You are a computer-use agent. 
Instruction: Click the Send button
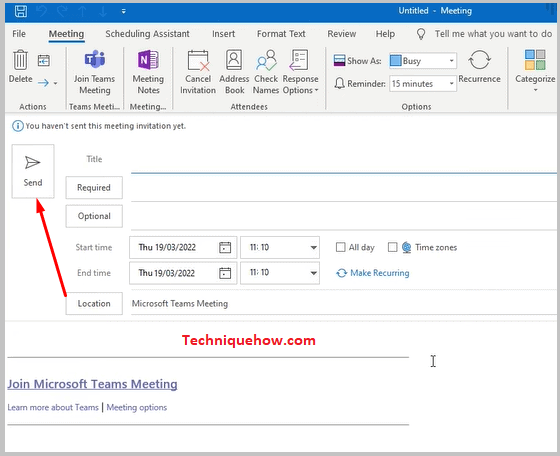click(33, 171)
